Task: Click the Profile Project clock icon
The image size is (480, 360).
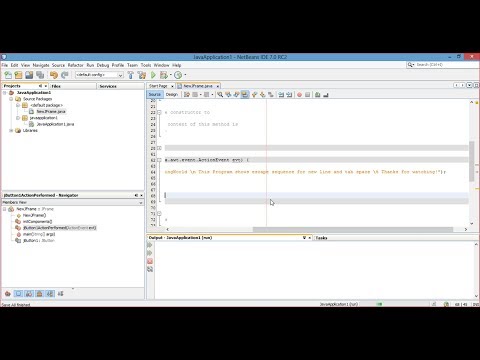Action: coord(178,75)
